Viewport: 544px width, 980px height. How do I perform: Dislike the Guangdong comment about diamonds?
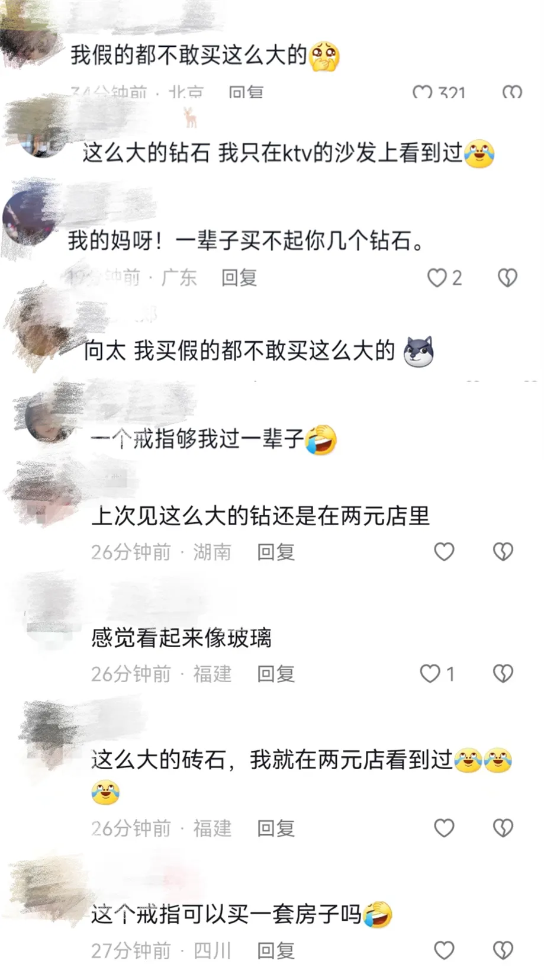507,278
